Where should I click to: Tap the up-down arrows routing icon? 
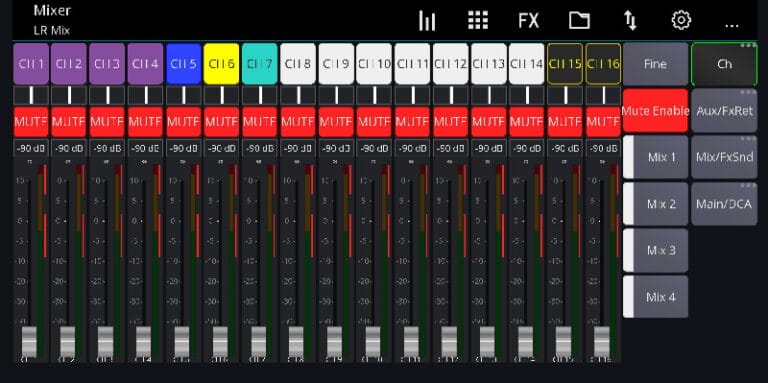(x=630, y=21)
